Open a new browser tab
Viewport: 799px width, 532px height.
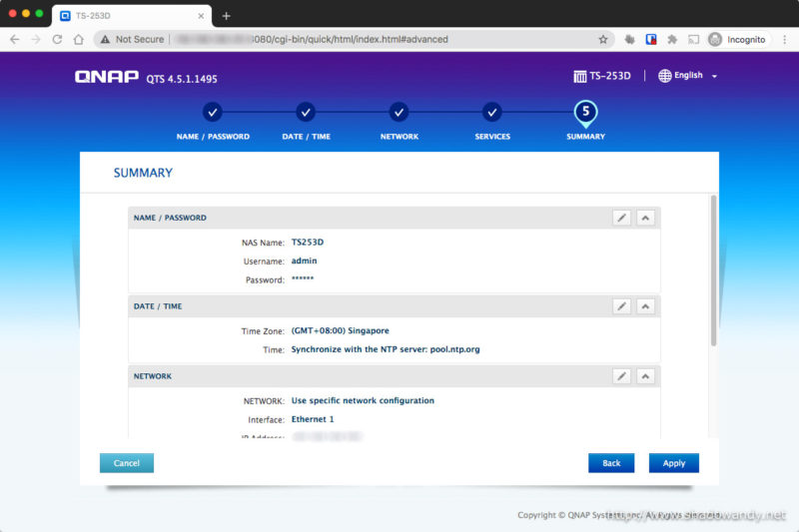[x=226, y=15]
